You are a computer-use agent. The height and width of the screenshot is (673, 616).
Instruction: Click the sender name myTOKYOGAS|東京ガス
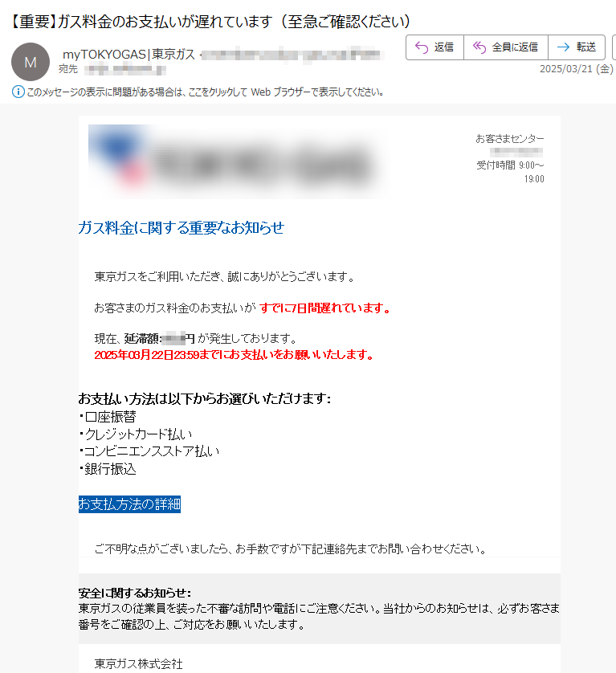tap(129, 55)
